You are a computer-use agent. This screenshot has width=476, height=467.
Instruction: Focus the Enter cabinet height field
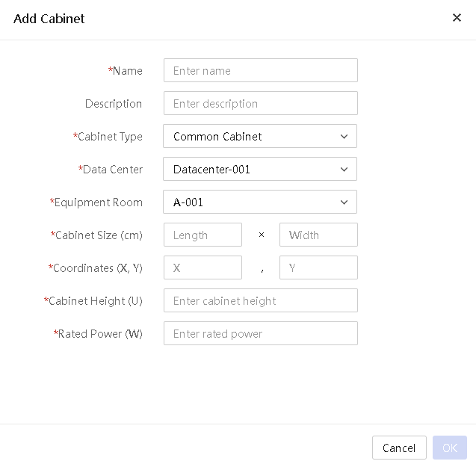point(261,300)
